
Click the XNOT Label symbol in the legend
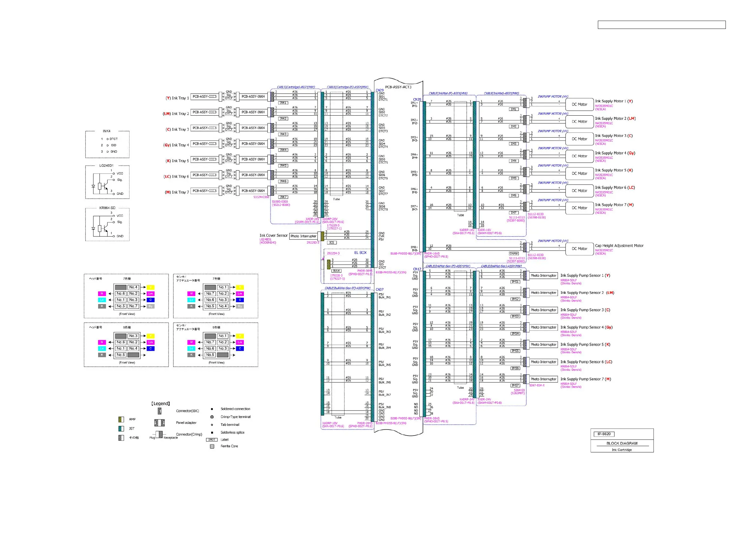tap(212, 440)
